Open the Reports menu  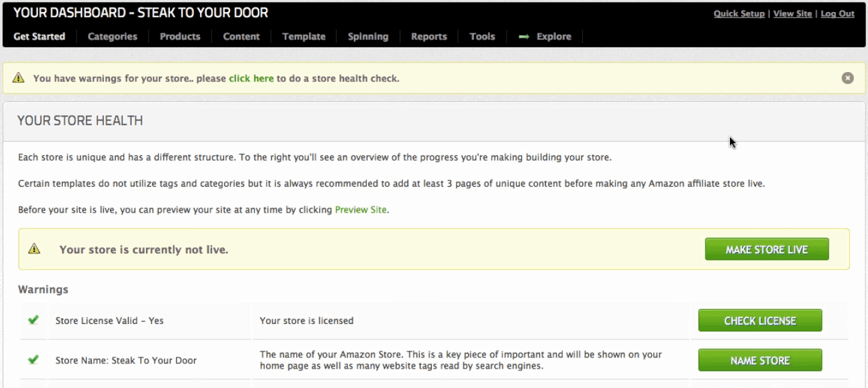(429, 37)
